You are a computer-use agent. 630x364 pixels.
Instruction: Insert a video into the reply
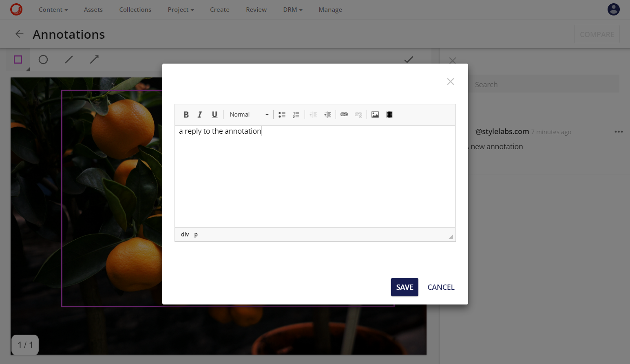click(x=389, y=115)
